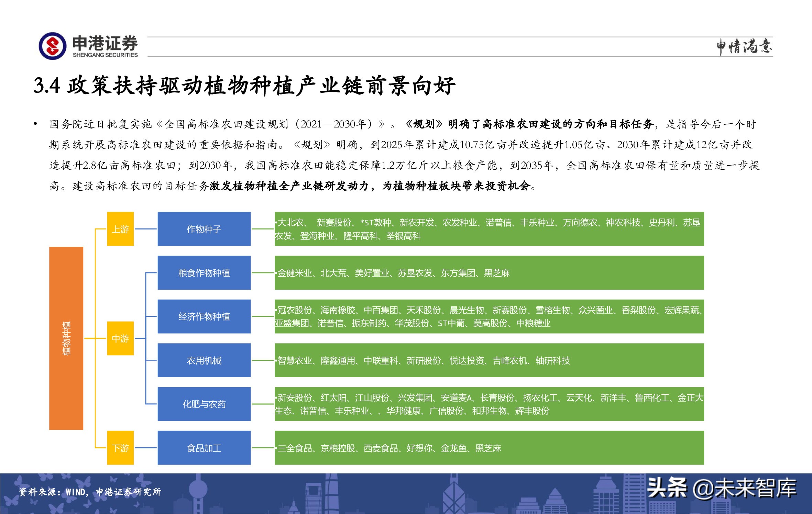Click the blue 化肥与农药 box
The height and width of the screenshot is (514, 812).
pyautogui.click(x=204, y=404)
